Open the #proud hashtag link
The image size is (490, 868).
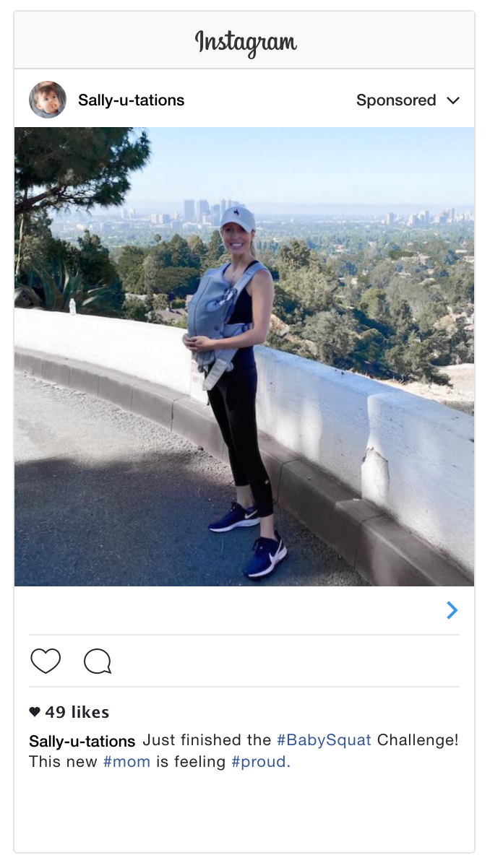(x=261, y=762)
